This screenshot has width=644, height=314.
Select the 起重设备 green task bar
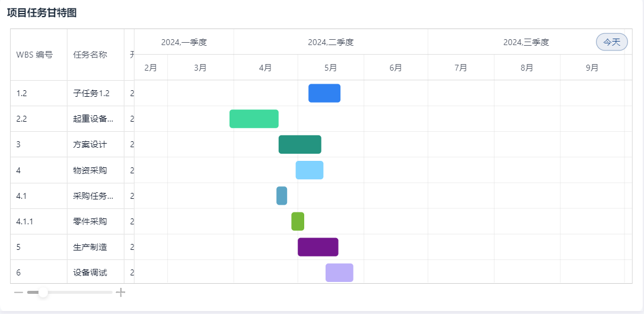pyautogui.click(x=254, y=119)
